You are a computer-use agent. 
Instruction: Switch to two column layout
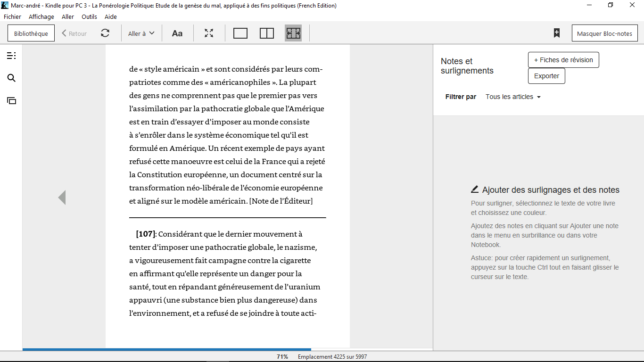point(267,33)
